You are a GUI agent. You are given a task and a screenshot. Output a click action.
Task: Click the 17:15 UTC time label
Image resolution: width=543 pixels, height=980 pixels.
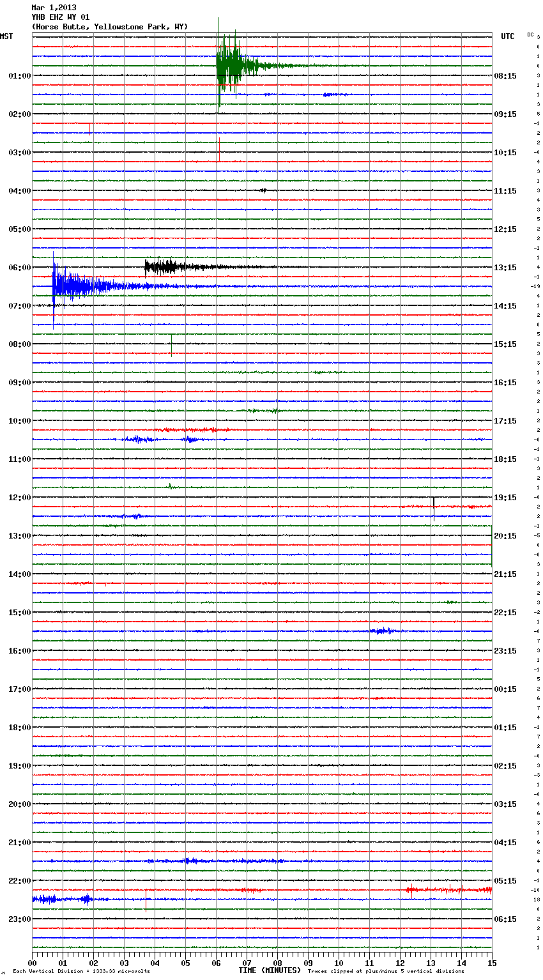505,421
